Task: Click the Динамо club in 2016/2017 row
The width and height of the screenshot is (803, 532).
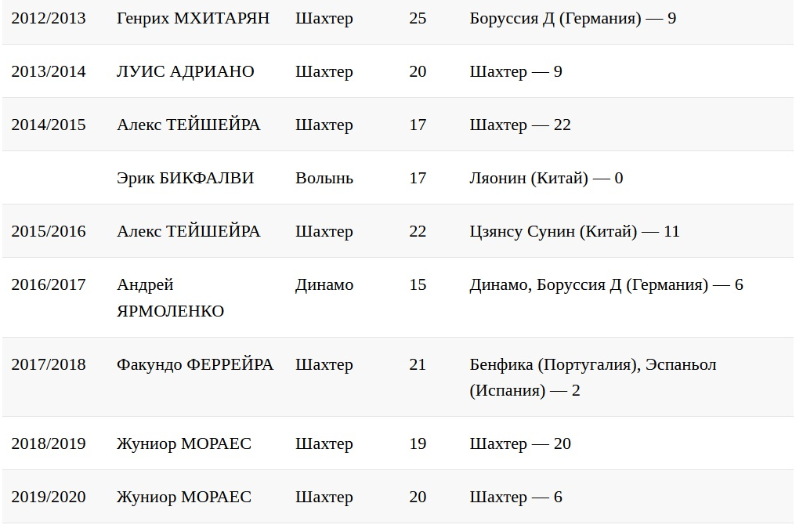Action: [324, 284]
